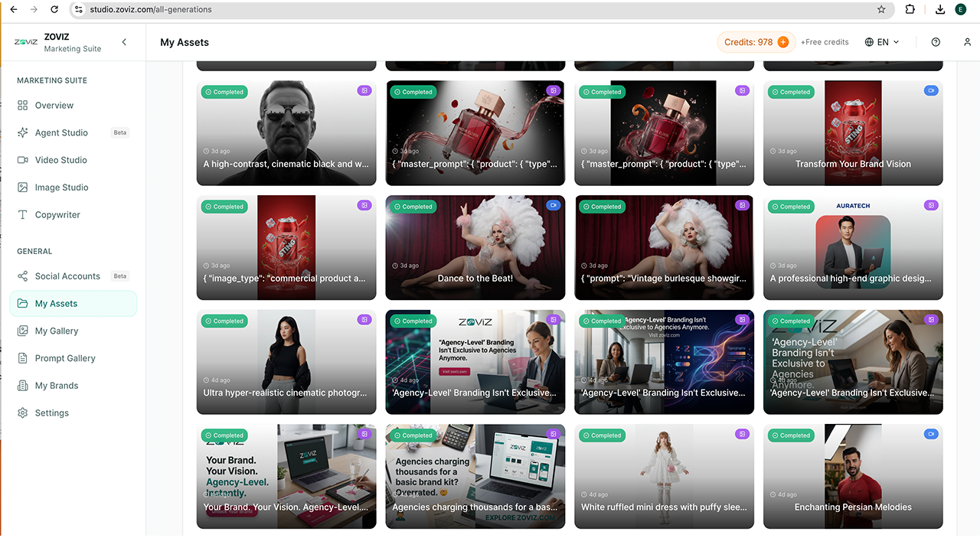Click the Video Studio camera icon
Viewport: 980px width, 551px height.
point(23,160)
